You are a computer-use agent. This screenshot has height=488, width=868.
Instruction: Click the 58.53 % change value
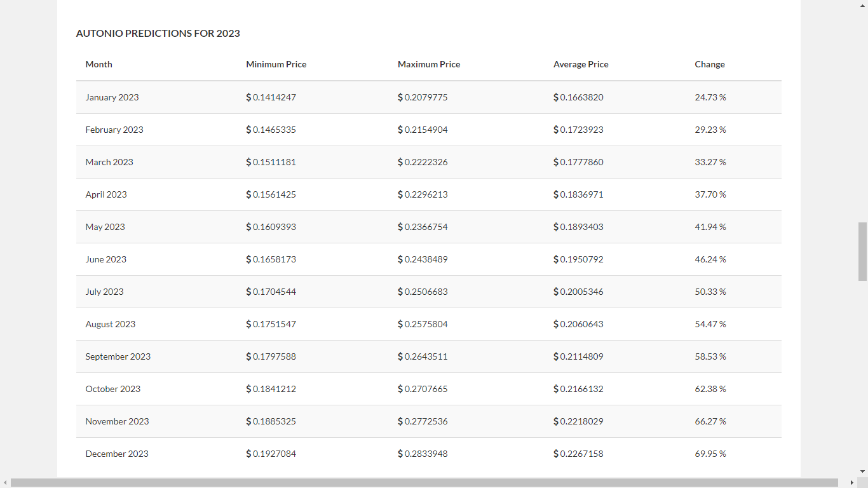(x=710, y=356)
